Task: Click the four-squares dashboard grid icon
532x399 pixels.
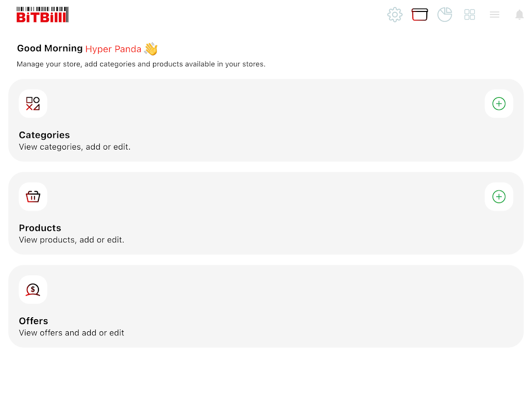Action: click(x=470, y=14)
